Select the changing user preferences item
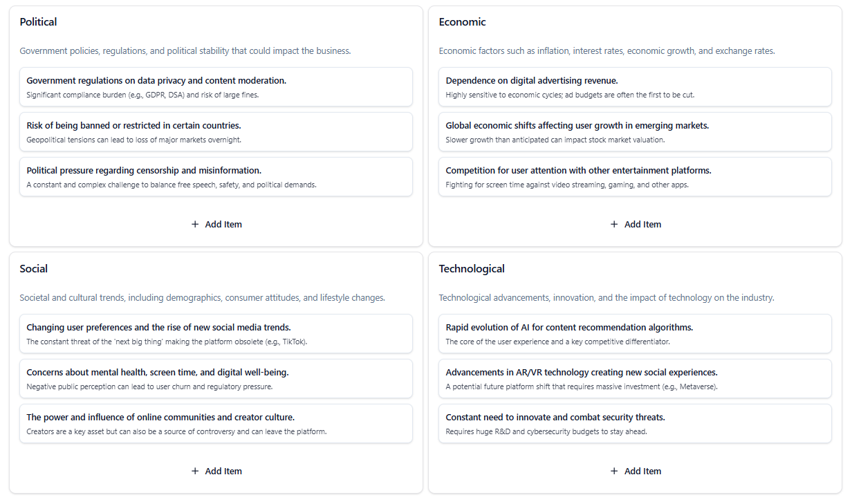Image resolution: width=852 pixels, height=504 pixels. click(216, 334)
